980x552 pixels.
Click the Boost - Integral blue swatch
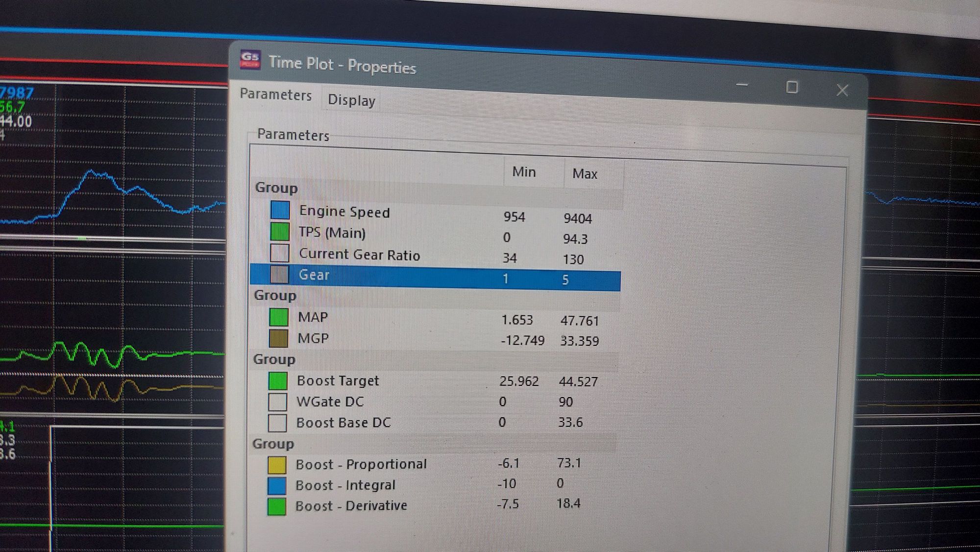(x=277, y=485)
